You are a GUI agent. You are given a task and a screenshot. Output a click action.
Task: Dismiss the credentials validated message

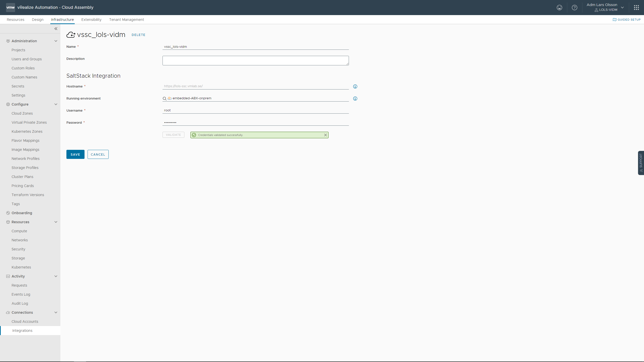[x=326, y=135]
